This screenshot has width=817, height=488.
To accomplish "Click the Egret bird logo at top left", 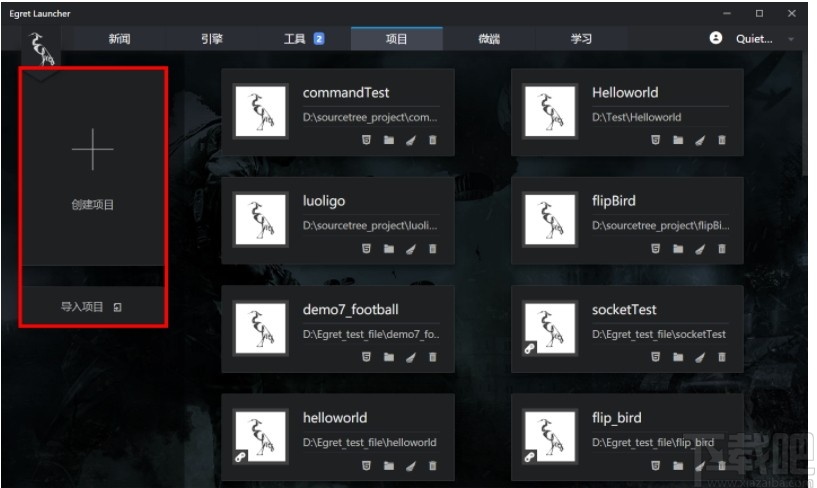I will click(x=41, y=49).
